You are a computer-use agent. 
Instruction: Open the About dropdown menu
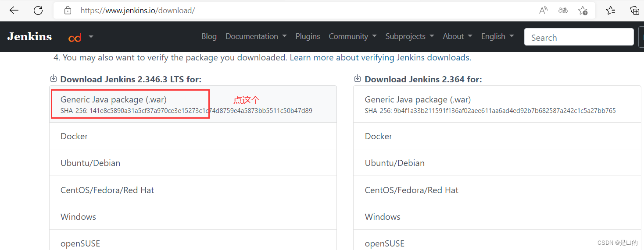[x=458, y=36]
